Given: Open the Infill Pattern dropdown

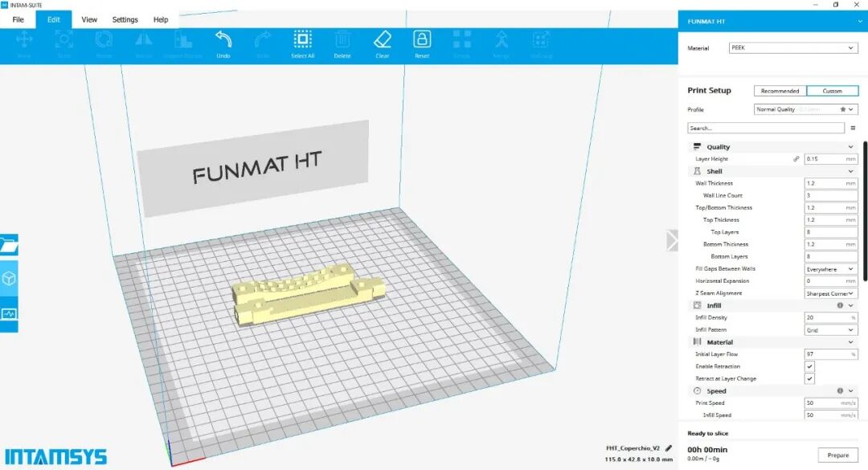Looking at the screenshot, I should point(830,329).
